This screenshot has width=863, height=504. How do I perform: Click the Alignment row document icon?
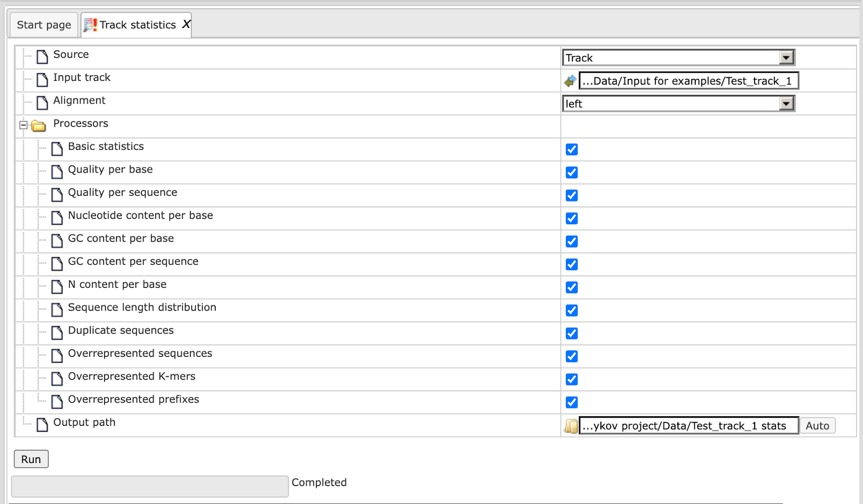[42, 102]
